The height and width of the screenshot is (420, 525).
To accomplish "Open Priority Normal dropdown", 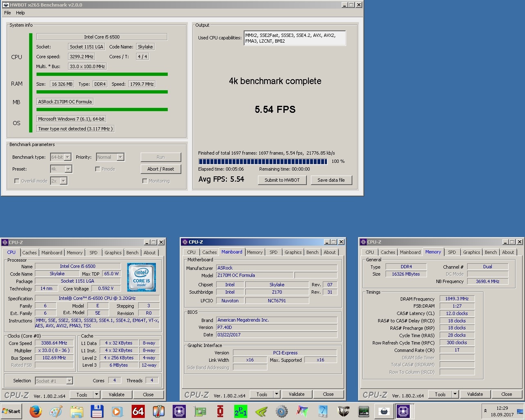I will tap(110, 157).
